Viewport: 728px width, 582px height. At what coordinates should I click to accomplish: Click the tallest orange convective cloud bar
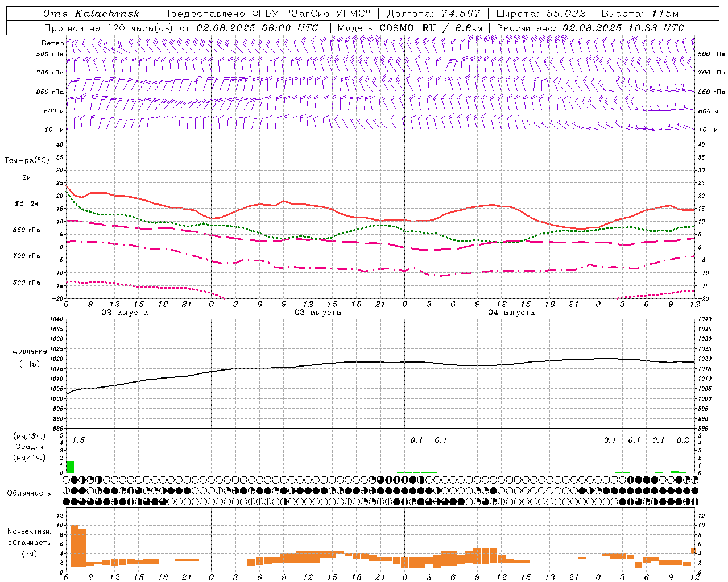(74, 546)
